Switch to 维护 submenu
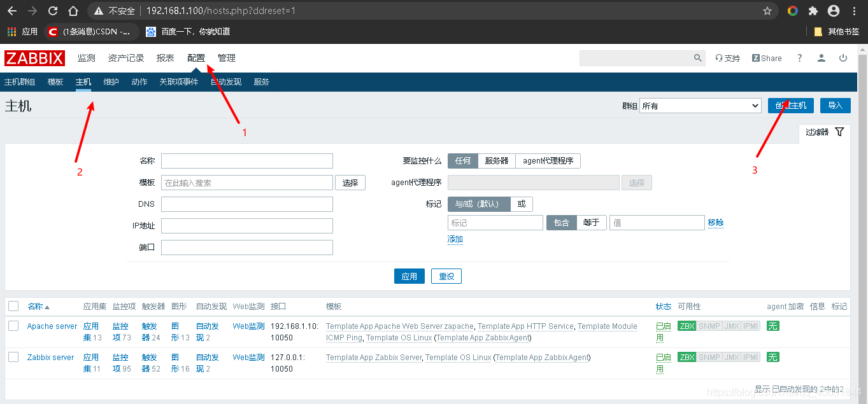This screenshot has height=404, width=868. point(111,82)
